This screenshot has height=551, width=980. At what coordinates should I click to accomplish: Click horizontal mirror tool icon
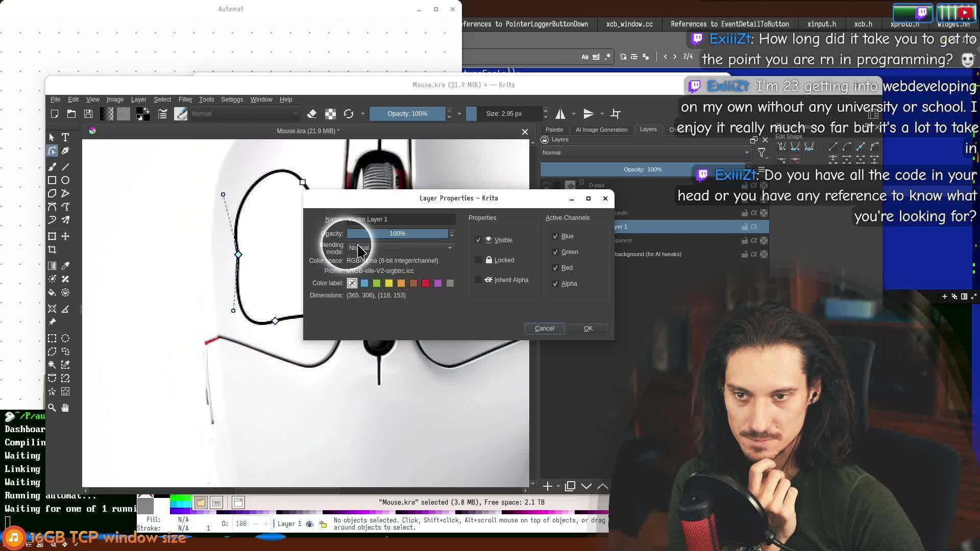(x=560, y=114)
